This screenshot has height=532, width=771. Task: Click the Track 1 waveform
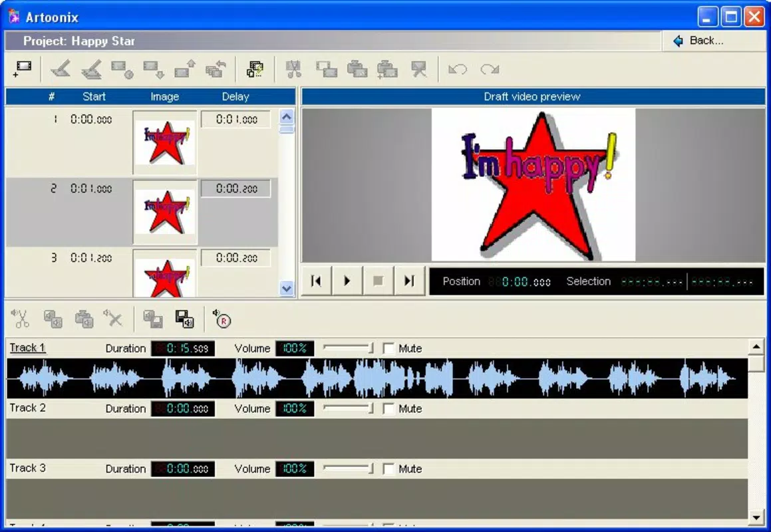point(377,378)
